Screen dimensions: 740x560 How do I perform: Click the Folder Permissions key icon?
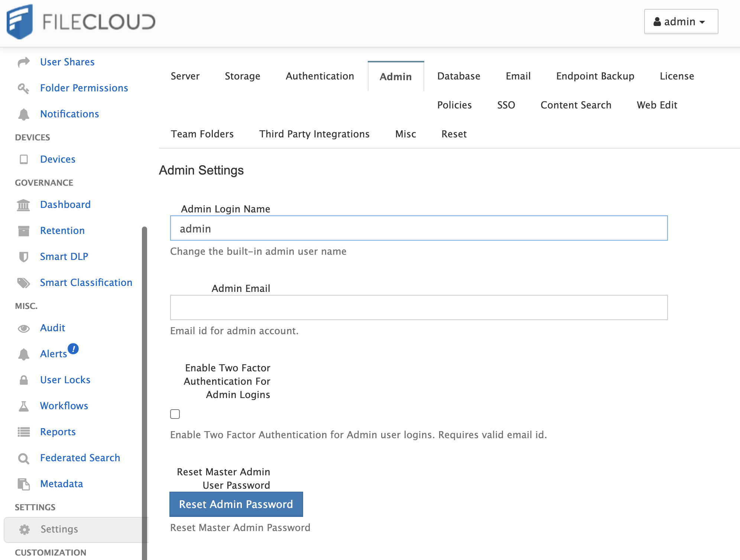24,88
